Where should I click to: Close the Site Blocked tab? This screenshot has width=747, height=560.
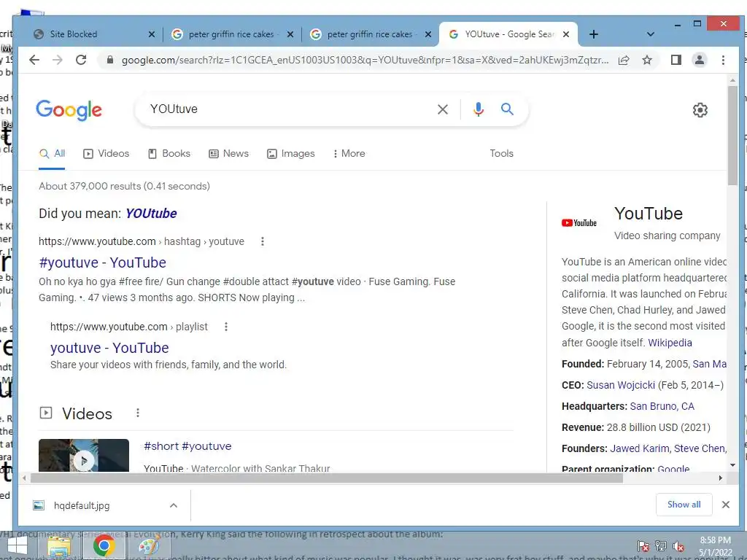(152, 34)
